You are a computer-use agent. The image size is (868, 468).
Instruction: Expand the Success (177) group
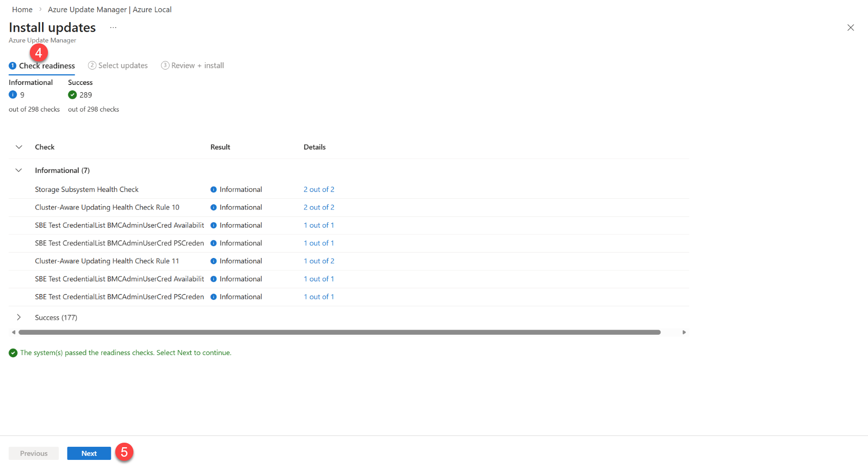pos(19,318)
